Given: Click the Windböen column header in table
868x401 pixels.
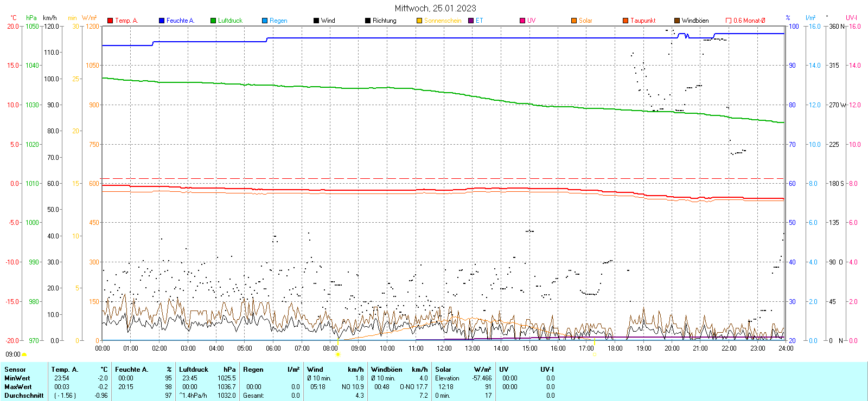Looking at the screenshot, I should [386, 370].
